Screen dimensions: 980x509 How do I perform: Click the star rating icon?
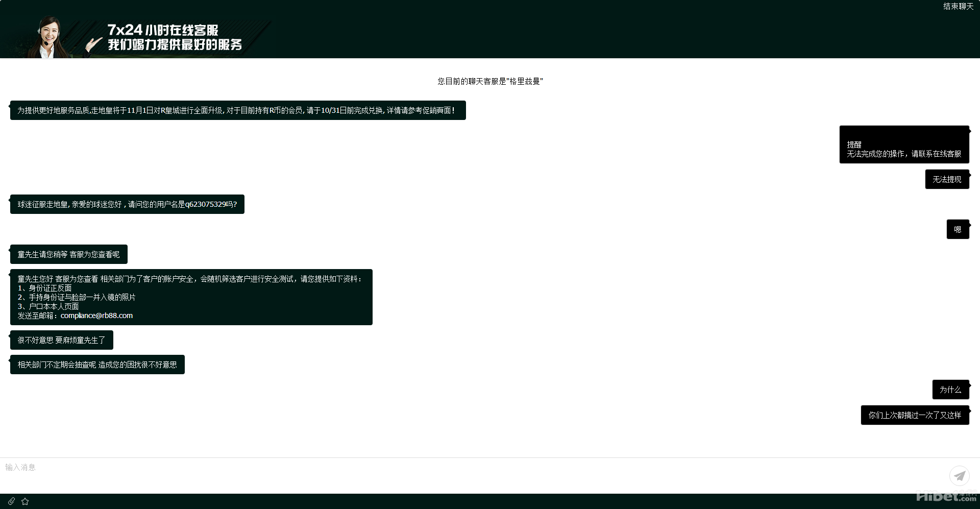point(25,501)
